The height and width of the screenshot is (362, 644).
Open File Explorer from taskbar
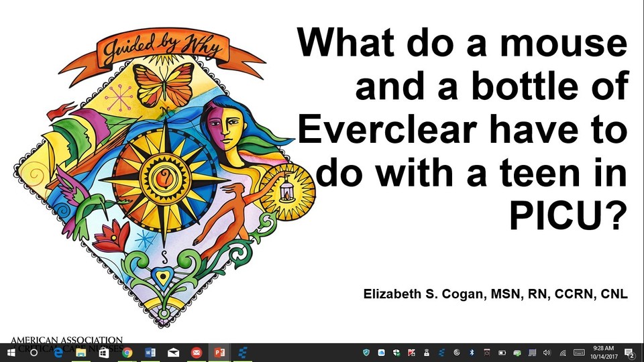pos(81,353)
